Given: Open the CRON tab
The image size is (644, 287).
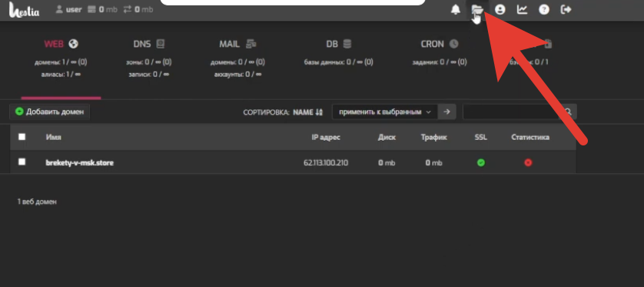Looking at the screenshot, I should [x=439, y=44].
